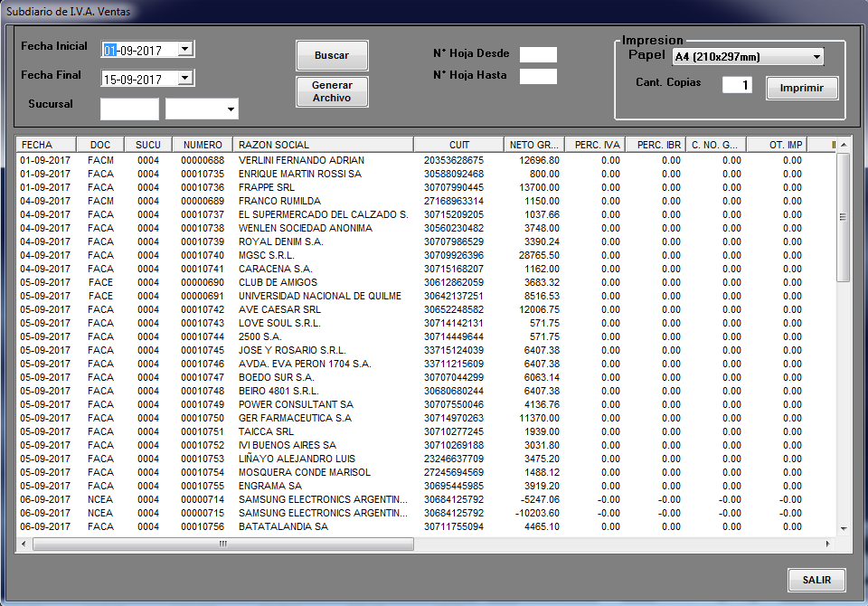Image resolution: width=868 pixels, height=606 pixels.
Task: Click the neto value 28765.50
Action: tap(539, 255)
